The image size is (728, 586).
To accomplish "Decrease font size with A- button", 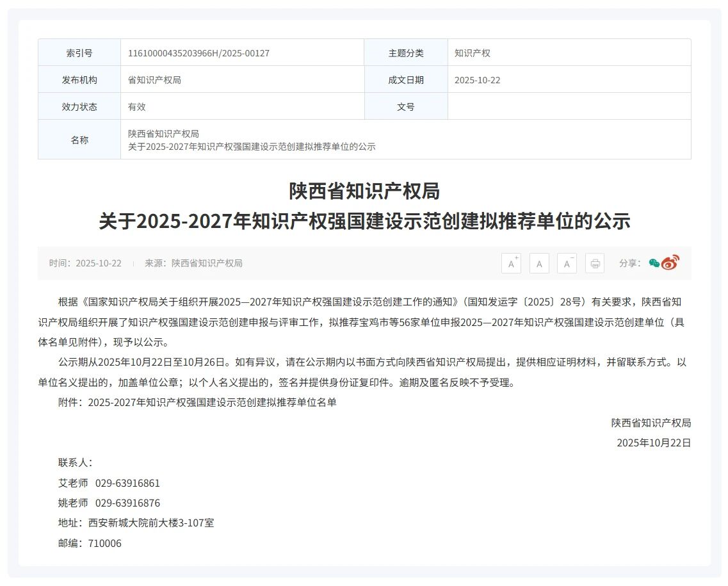I will 567,263.
